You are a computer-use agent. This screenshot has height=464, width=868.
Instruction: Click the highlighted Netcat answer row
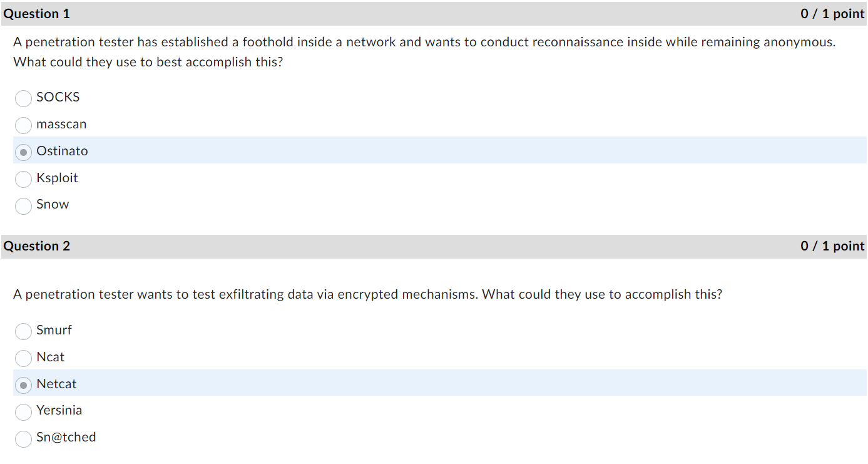(313, 384)
